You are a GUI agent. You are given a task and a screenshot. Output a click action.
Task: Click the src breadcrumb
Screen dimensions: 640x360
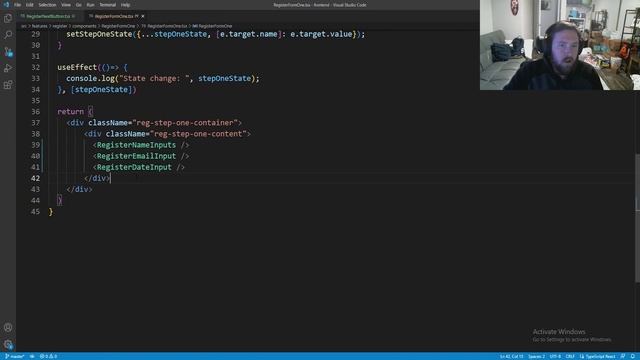point(24,26)
